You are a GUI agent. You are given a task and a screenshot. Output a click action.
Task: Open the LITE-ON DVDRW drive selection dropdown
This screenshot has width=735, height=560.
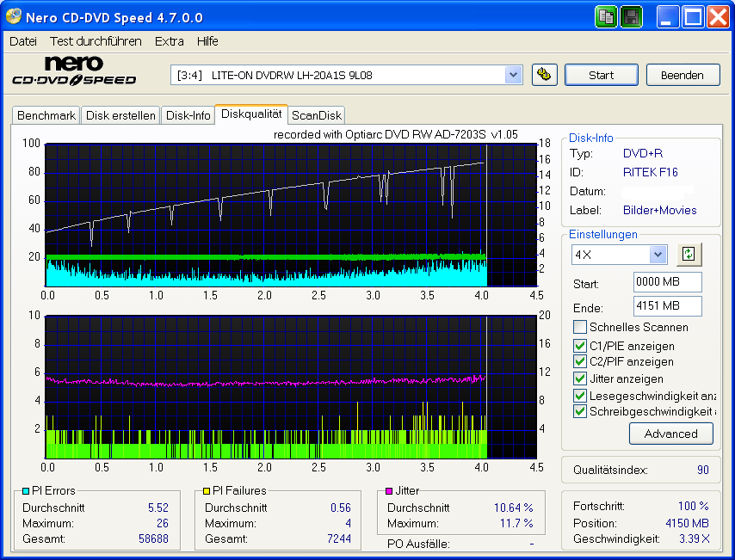click(x=514, y=75)
